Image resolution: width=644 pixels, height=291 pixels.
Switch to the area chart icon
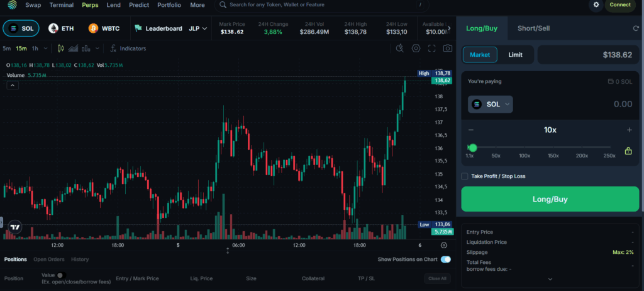[x=74, y=48]
